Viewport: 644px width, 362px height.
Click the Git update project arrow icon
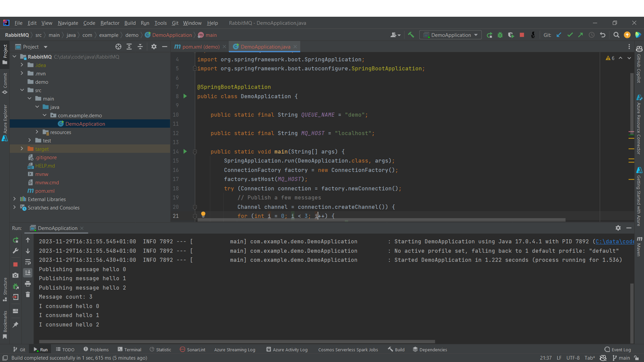pyautogui.click(x=559, y=35)
